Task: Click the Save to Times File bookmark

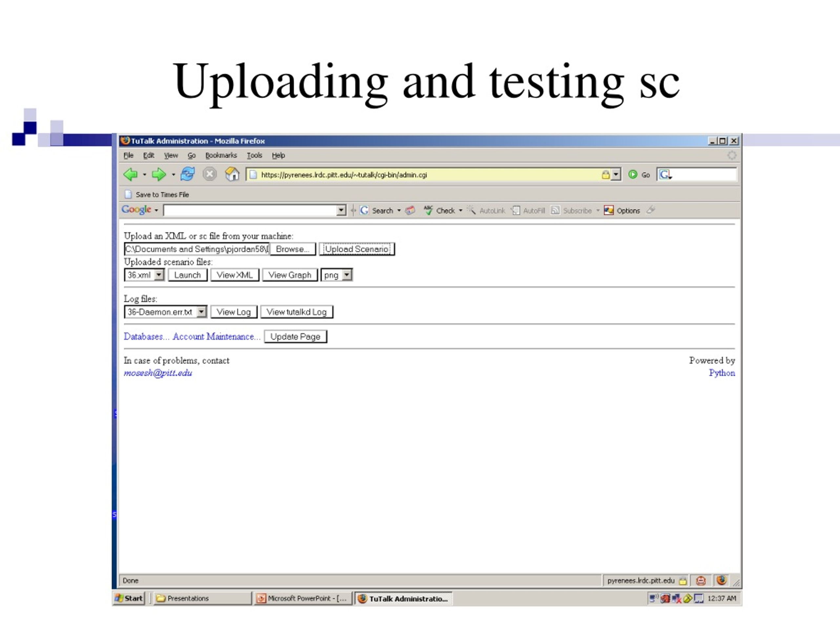Action: (157, 195)
